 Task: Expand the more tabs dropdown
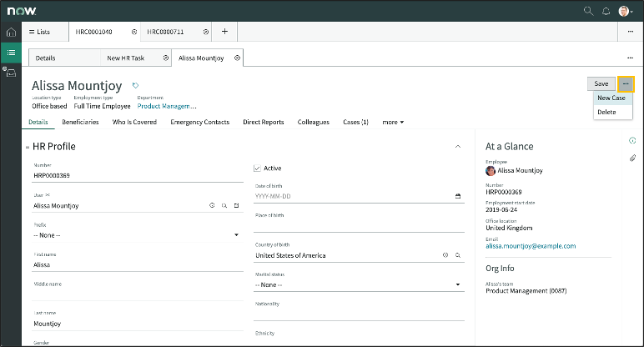click(393, 122)
